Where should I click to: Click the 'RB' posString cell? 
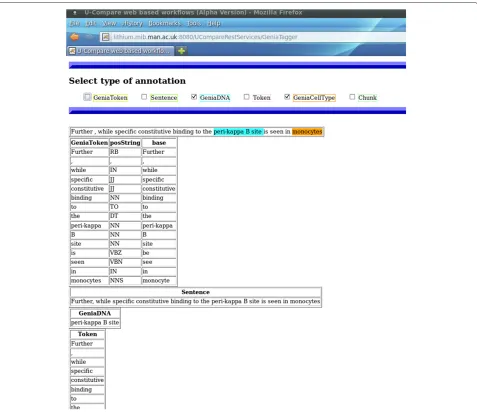coord(125,152)
